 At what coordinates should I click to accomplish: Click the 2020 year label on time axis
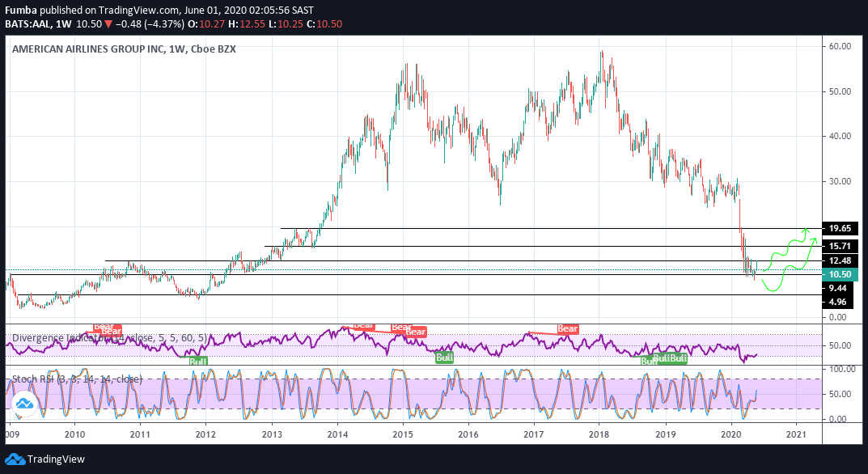click(730, 434)
